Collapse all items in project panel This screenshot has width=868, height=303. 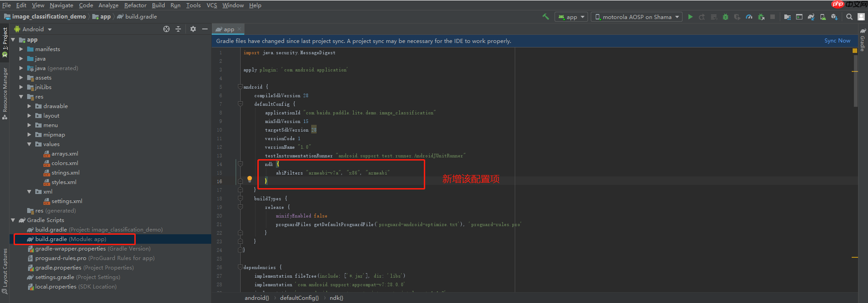click(178, 29)
